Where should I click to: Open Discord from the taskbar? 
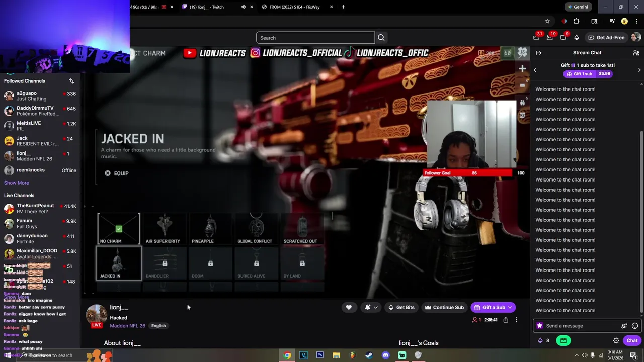pos(385,355)
